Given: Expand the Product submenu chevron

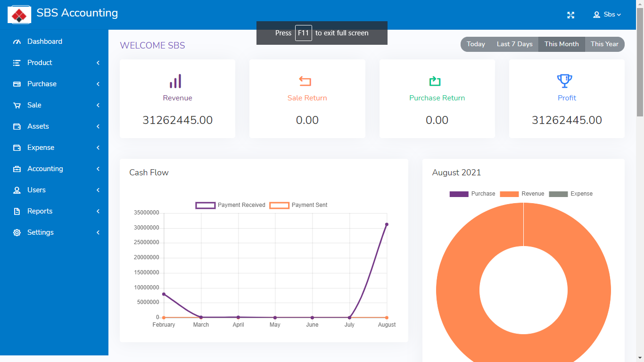Looking at the screenshot, I should (x=98, y=63).
